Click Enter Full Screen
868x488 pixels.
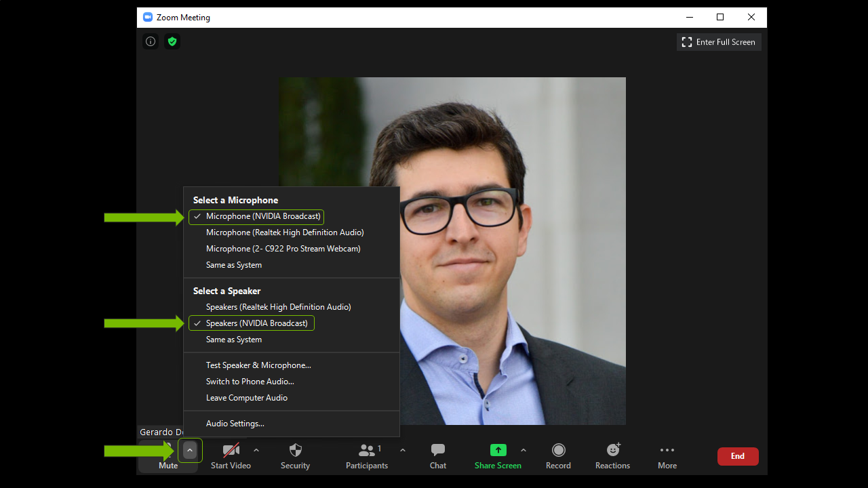(x=719, y=42)
